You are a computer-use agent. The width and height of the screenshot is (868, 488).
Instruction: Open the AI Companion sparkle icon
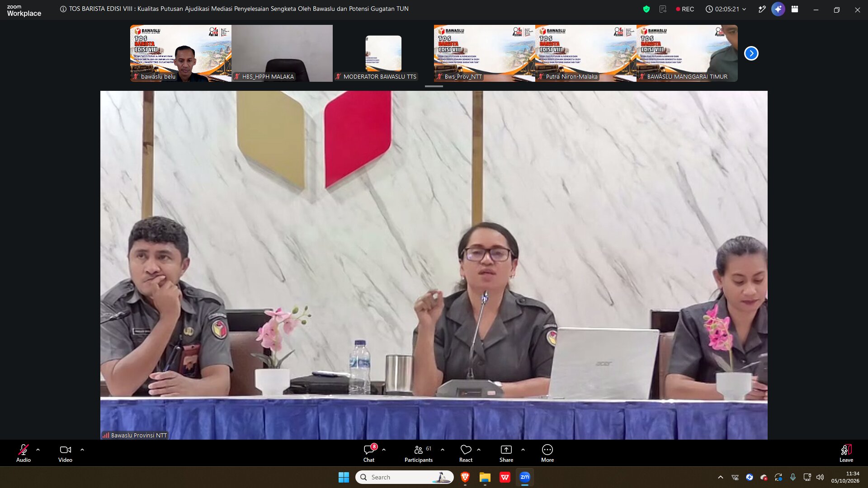click(778, 9)
